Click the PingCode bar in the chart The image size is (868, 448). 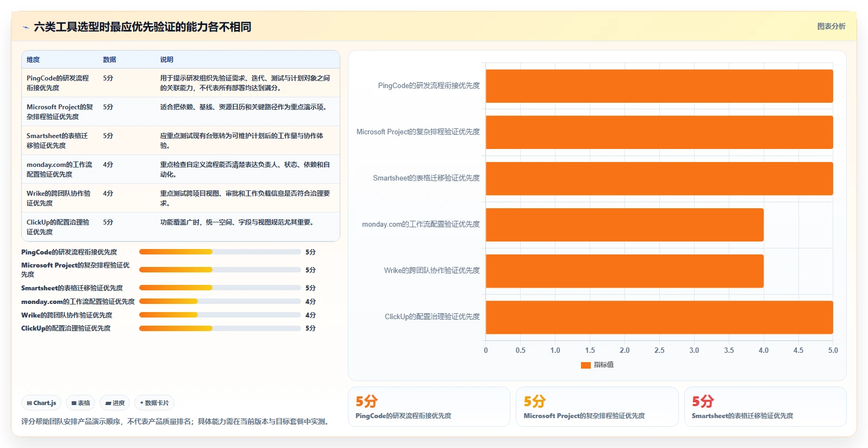click(x=659, y=86)
